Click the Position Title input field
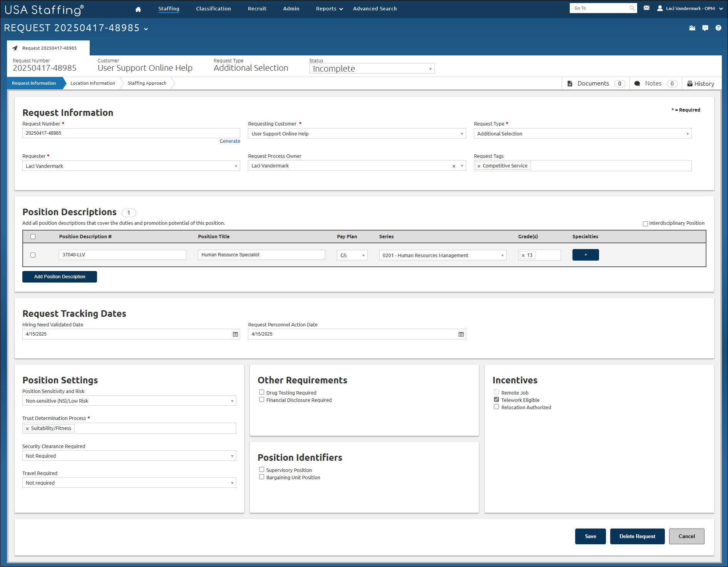The image size is (728, 567). tap(261, 254)
